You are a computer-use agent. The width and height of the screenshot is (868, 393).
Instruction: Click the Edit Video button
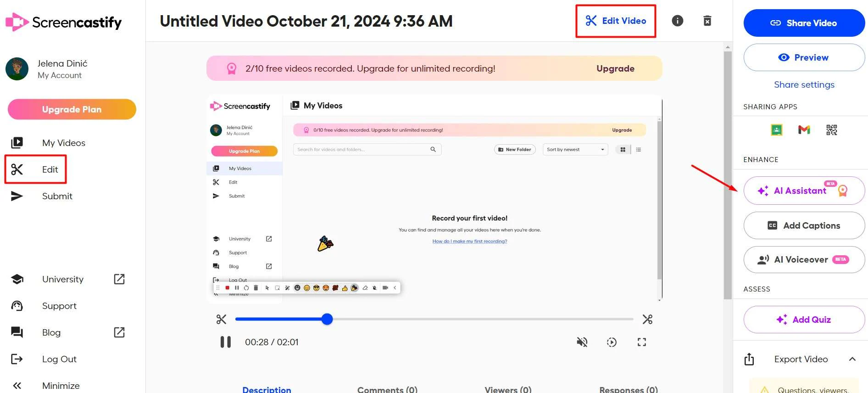coord(616,21)
